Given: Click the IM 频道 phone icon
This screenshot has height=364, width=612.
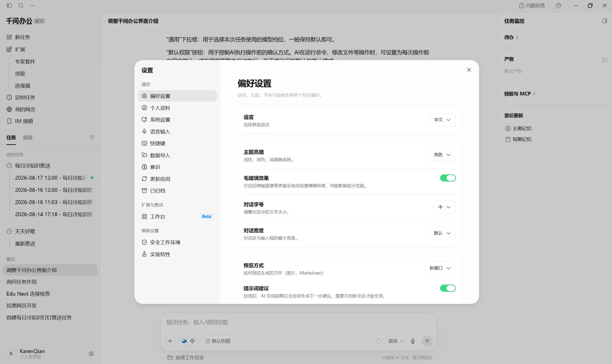Looking at the screenshot, I should click(x=9, y=121).
